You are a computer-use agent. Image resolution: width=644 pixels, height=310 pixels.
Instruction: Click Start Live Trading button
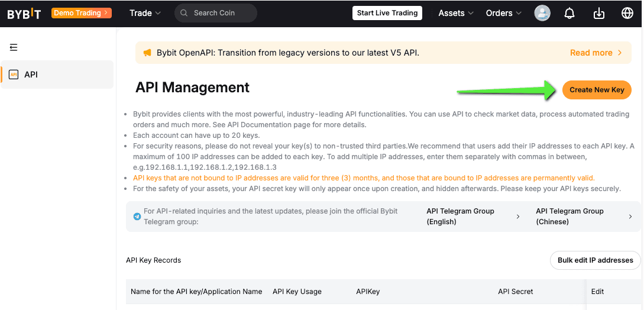387,13
